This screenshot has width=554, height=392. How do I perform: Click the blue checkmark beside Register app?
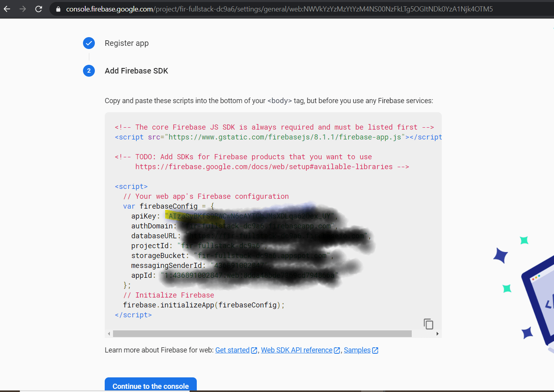pos(89,43)
